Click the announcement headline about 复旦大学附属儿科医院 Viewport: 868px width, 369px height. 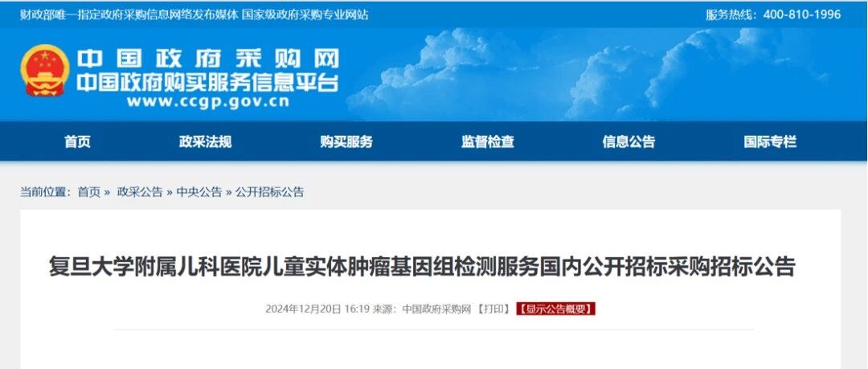tap(423, 267)
